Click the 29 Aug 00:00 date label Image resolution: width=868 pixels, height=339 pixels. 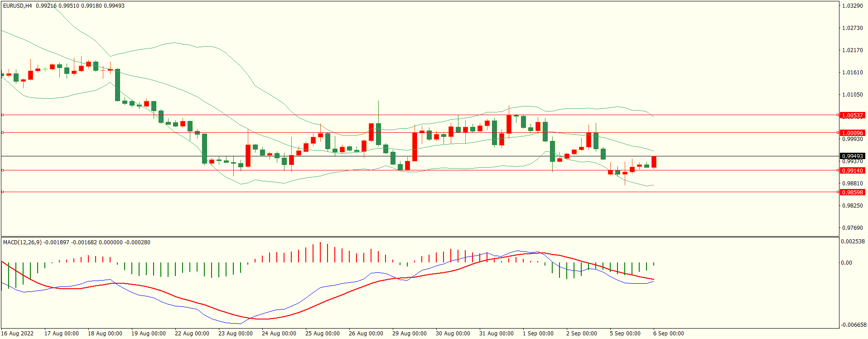coord(410,334)
